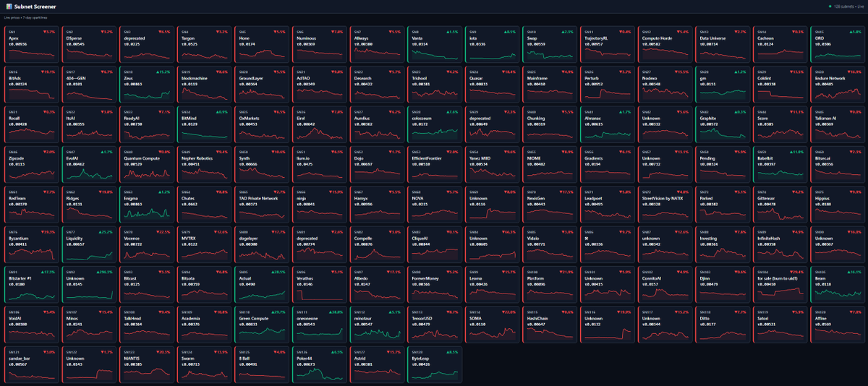
Task: View the Poker44 sparkline chart
Action: pos(319,375)
